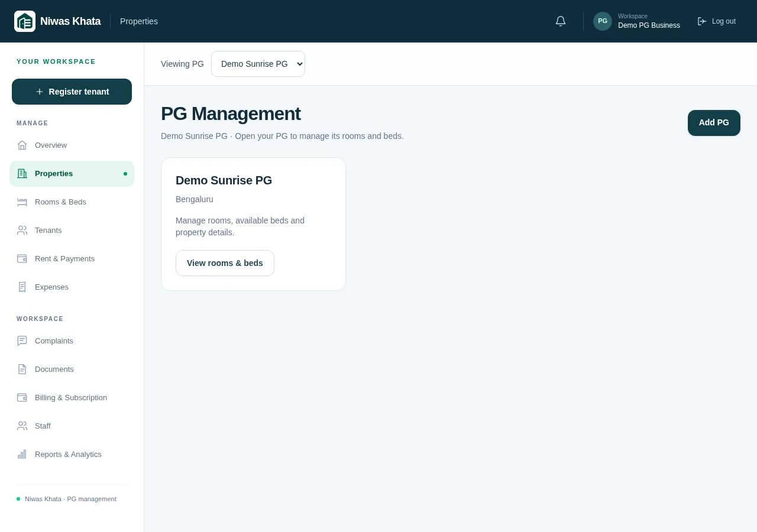Go to Overview in the sidebar
This screenshot has height=532, width=757.
point(72,145)
